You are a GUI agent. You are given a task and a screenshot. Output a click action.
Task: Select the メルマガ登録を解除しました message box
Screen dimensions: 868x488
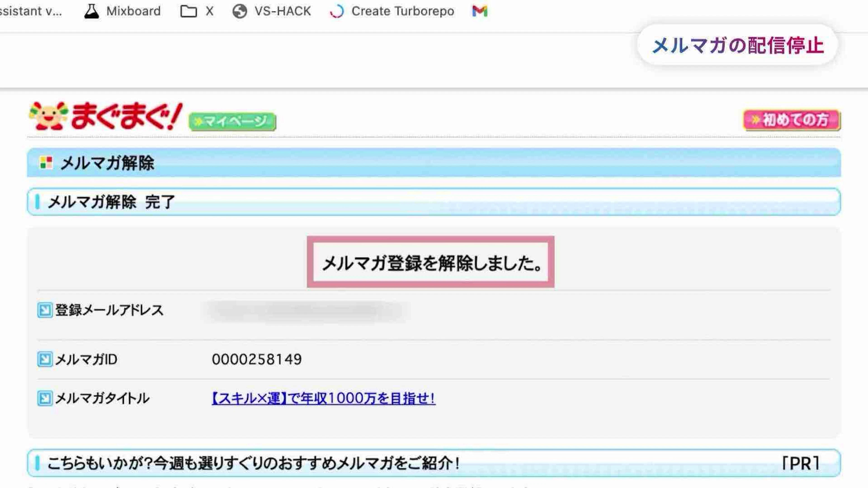click(x=430, y=262)
